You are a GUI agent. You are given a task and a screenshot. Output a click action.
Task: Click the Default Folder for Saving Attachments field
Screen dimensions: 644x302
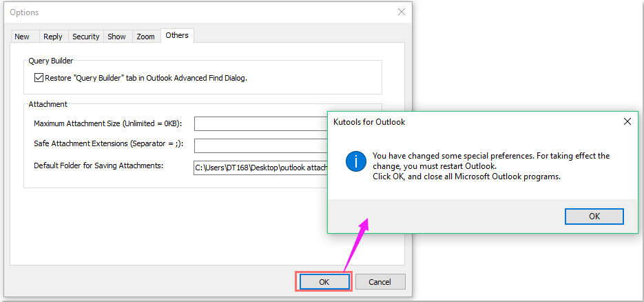[261, 168]
